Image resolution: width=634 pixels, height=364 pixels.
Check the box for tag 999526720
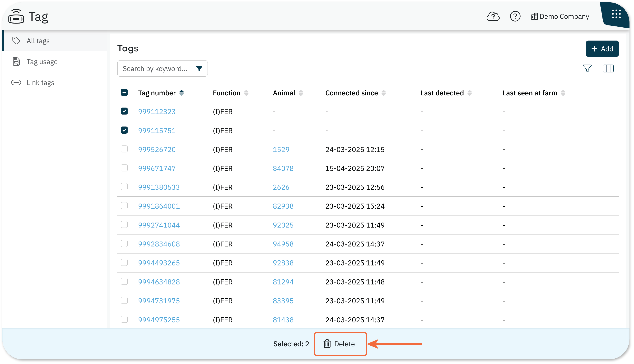[x=124, y=149]
